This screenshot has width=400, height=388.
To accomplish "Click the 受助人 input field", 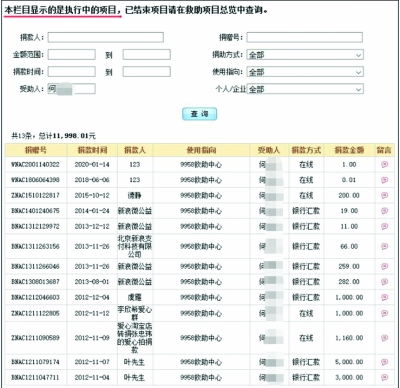I will [72, 89].
